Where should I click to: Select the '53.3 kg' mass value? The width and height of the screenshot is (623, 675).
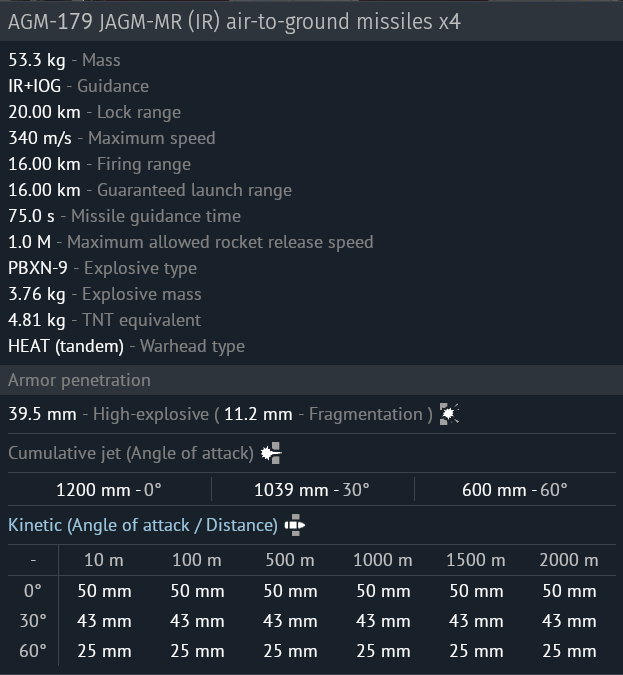pos(37,60)
